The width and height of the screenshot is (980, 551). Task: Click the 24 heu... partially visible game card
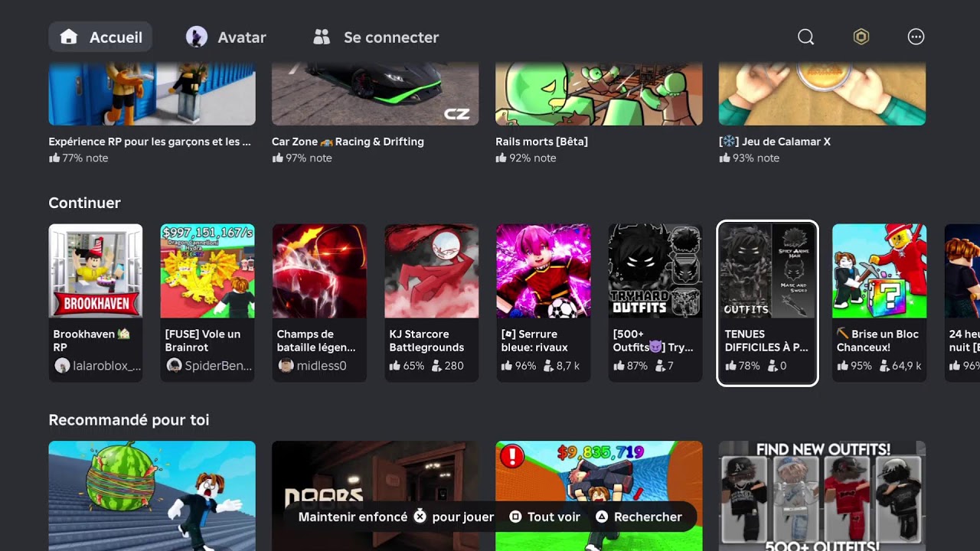962,302
